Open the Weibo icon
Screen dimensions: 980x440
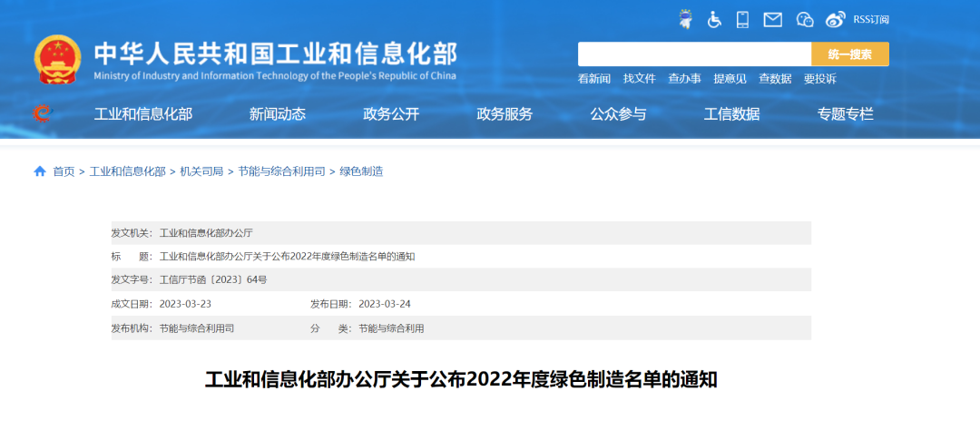tap(835, 20)
